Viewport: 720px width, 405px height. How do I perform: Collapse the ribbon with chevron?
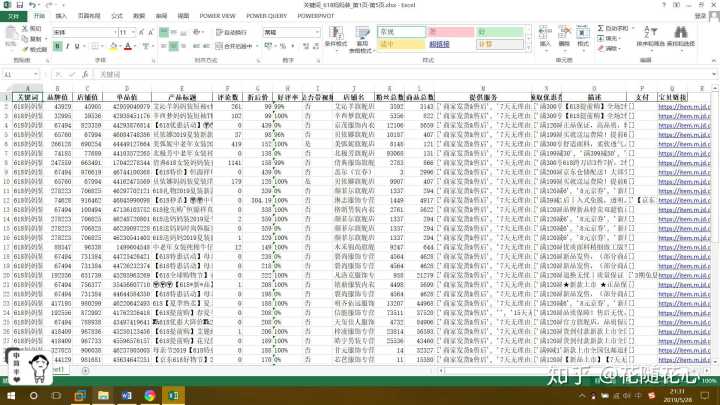(714, 60)
